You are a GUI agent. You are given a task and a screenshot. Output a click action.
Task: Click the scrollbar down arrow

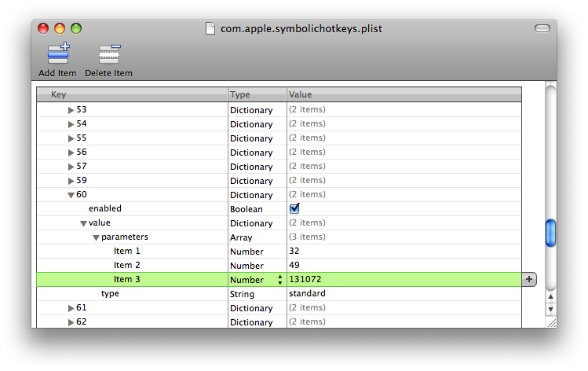click(x=550, y=310)
